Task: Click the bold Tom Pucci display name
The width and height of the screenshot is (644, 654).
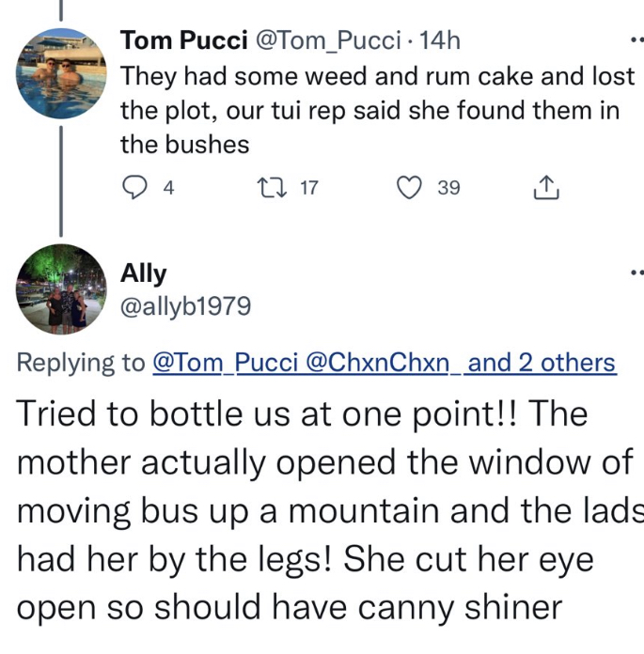Action: click(184, 41)
